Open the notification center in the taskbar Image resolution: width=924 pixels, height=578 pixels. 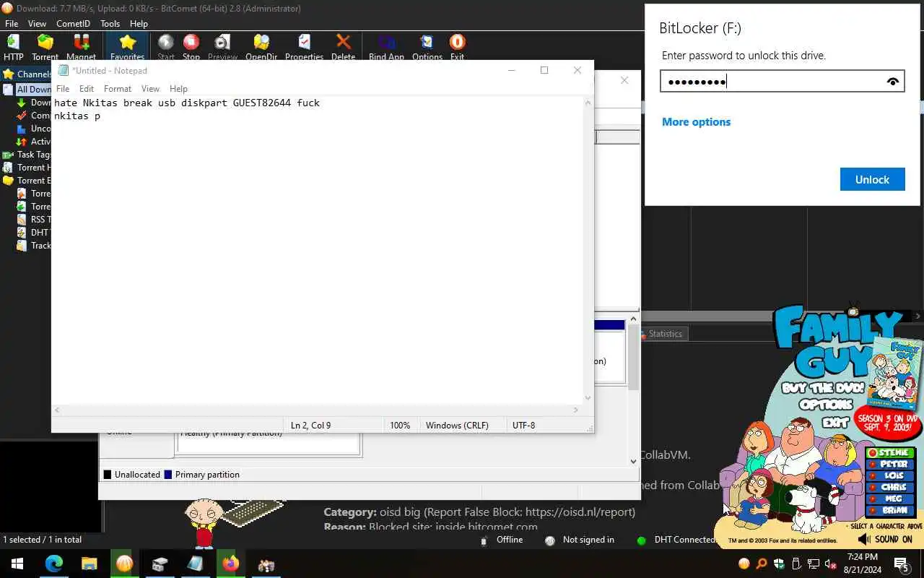(901, 564)
